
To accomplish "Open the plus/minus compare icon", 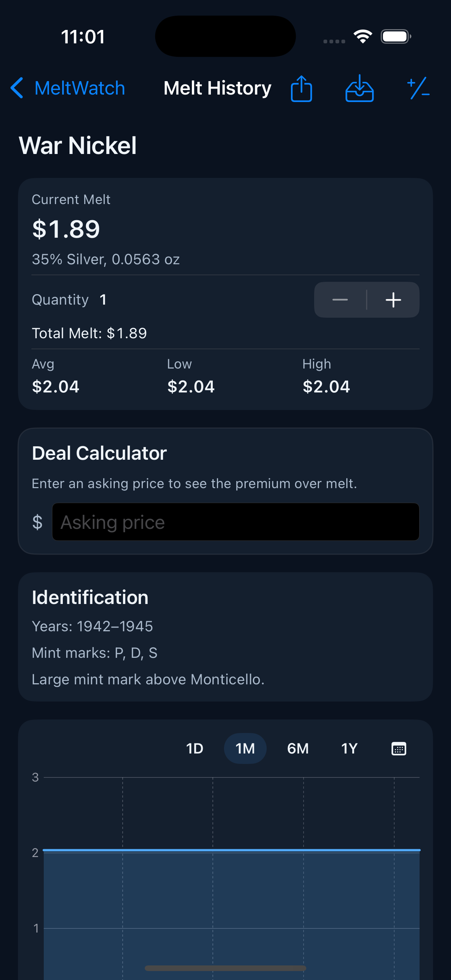I will pyautogui.click(x=418, y=88).
